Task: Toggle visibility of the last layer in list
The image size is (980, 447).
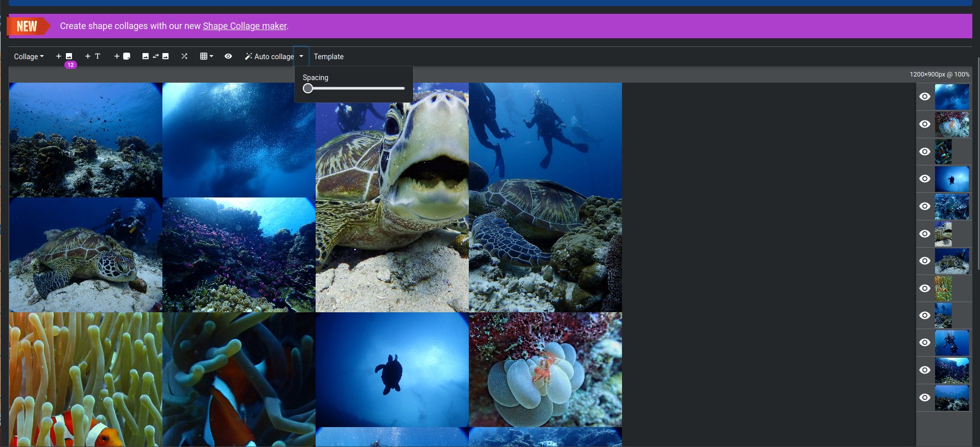Action: click(924, 398)
